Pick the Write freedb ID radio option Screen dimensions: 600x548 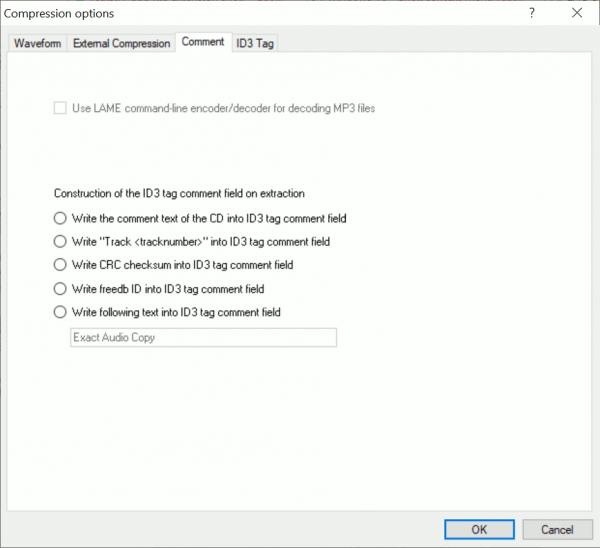[60, 288]
